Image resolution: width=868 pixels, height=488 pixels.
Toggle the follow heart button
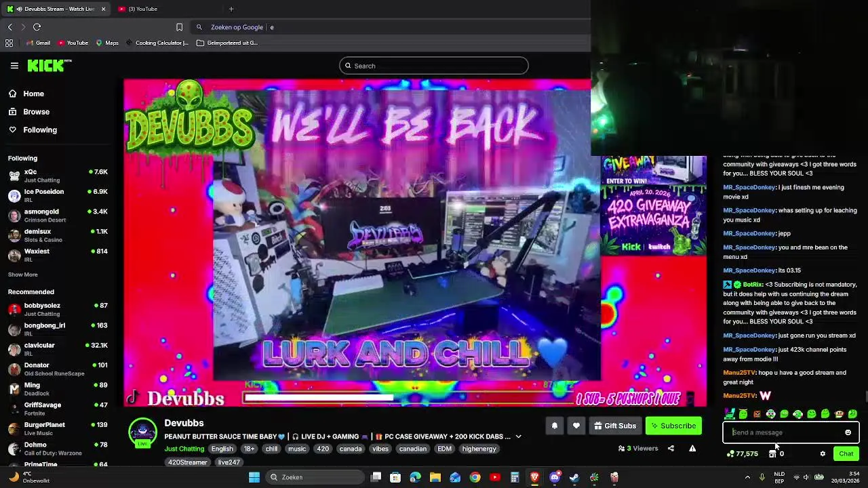[576, 426]
